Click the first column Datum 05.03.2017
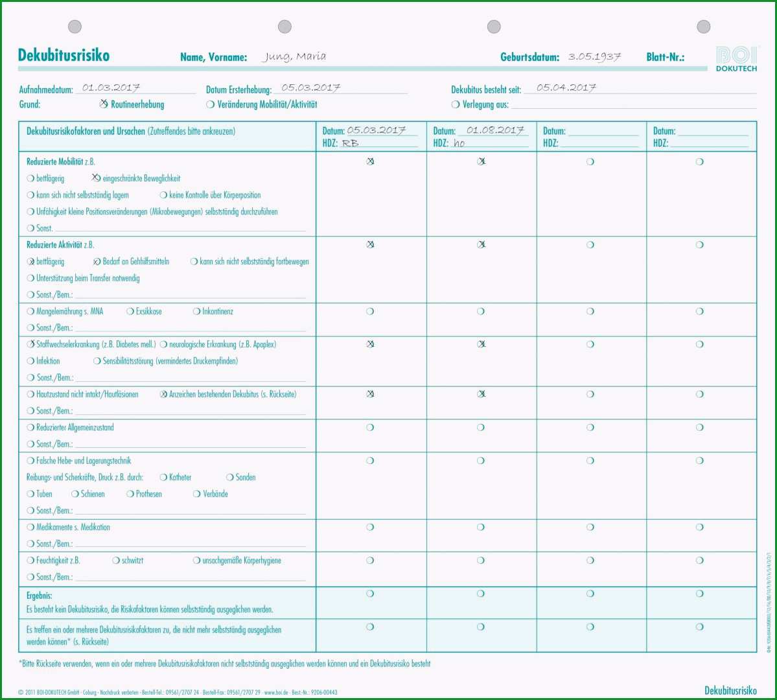777x700 pixels. coord(376,130)
